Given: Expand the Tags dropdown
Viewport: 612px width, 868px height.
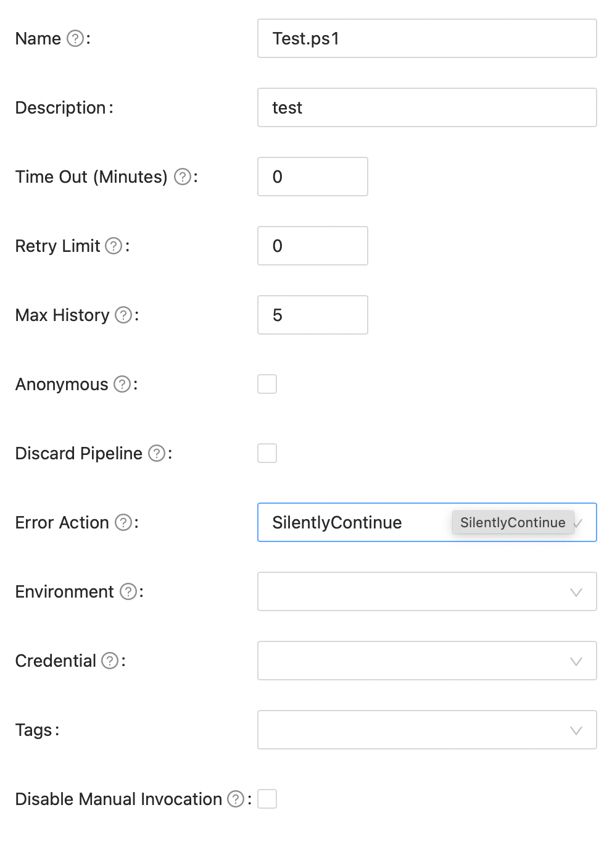Looking at the screenshot, I should point(427,730).
